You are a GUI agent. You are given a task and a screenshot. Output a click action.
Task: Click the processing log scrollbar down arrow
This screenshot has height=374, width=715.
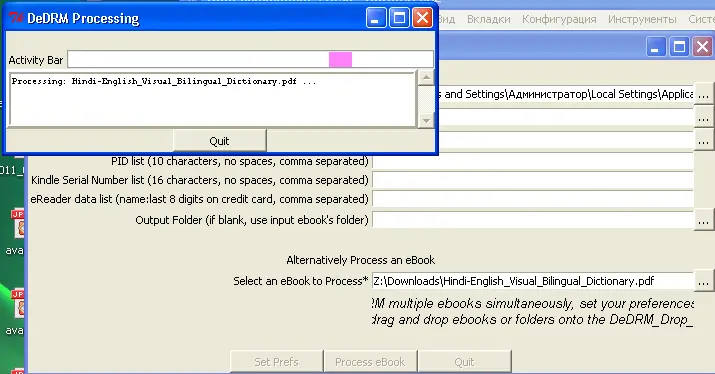tap(426, 120)
